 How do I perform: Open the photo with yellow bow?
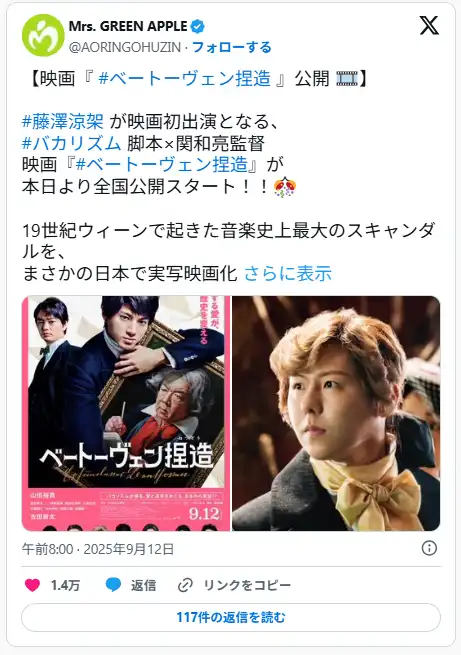(x=336, y=414)
